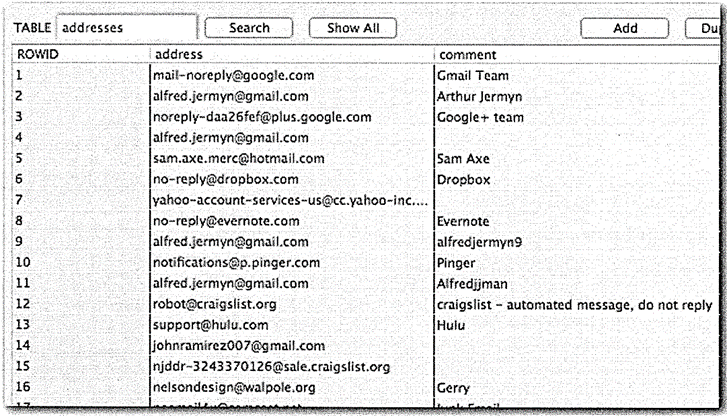Select the Arthur Jermyn comment cell
The image size is (727, 416).
[577, 96]
